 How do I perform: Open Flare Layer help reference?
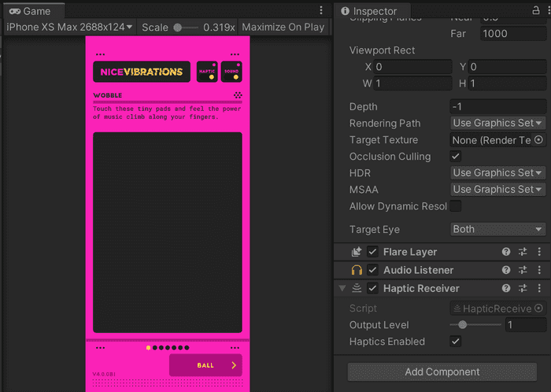click(505, 252)
